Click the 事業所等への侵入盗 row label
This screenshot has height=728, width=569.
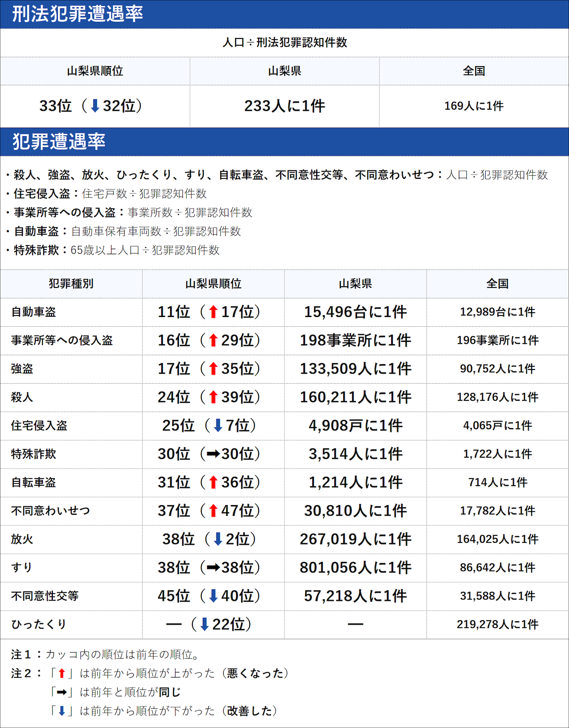62,340
